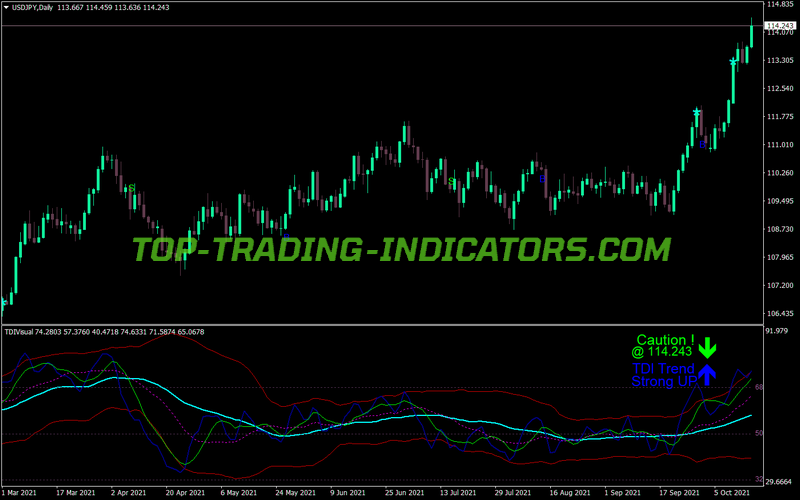Image resolution: width=800 pixels, height=500 pixels.
Task: Click the 'TDIVisual' indicator label
Action: pyautogui.click(x=18, y=332)
